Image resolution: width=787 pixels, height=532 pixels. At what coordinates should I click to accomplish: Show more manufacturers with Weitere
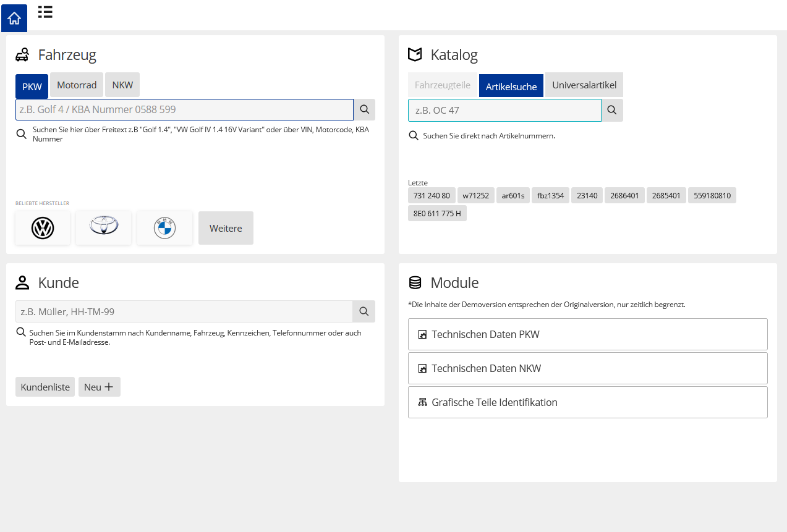[226, 228]
